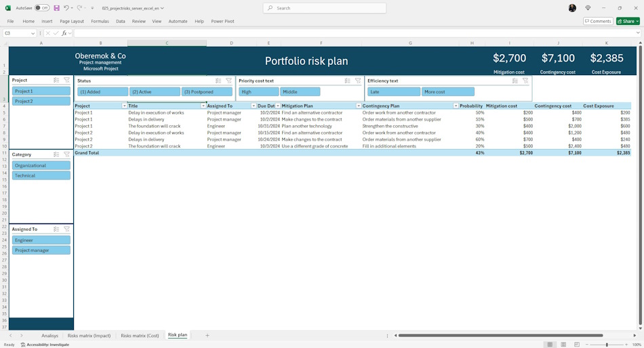Screen dimensions: 644x348
Task: Open Mitigation Plan column filter dropdown
Action: (x=358, y=106)
